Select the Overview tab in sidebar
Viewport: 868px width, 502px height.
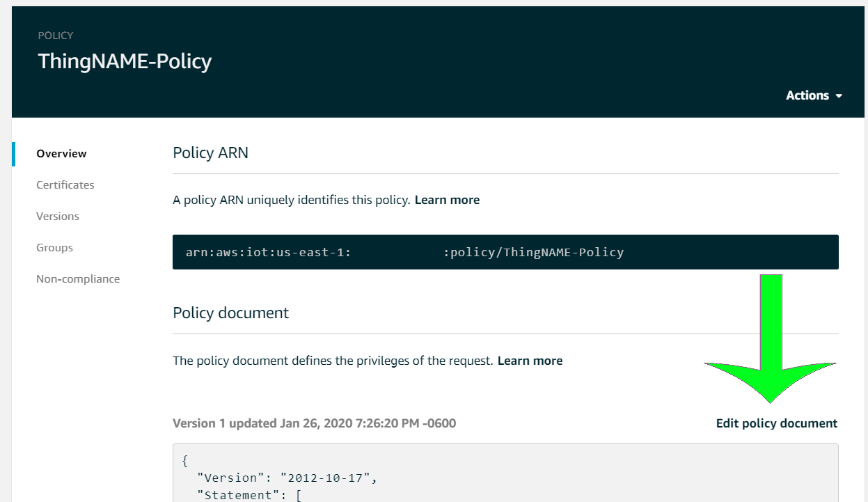coord(61,153)
